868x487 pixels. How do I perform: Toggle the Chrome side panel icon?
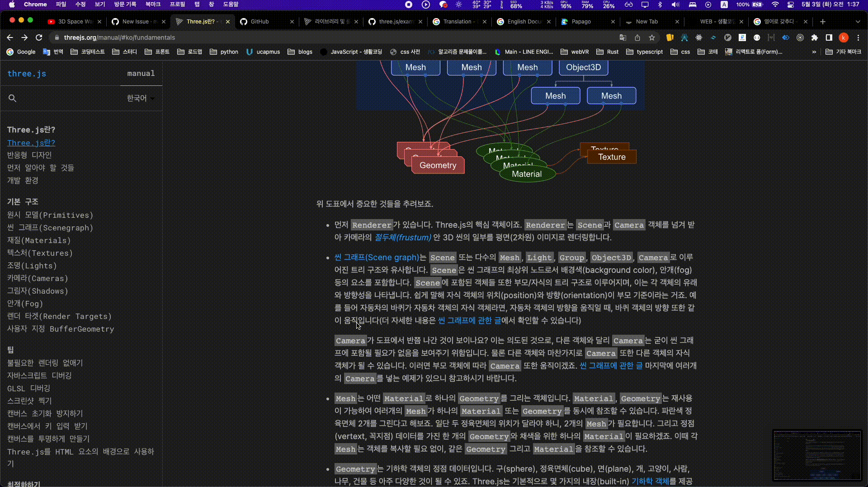tap(829, 37)
